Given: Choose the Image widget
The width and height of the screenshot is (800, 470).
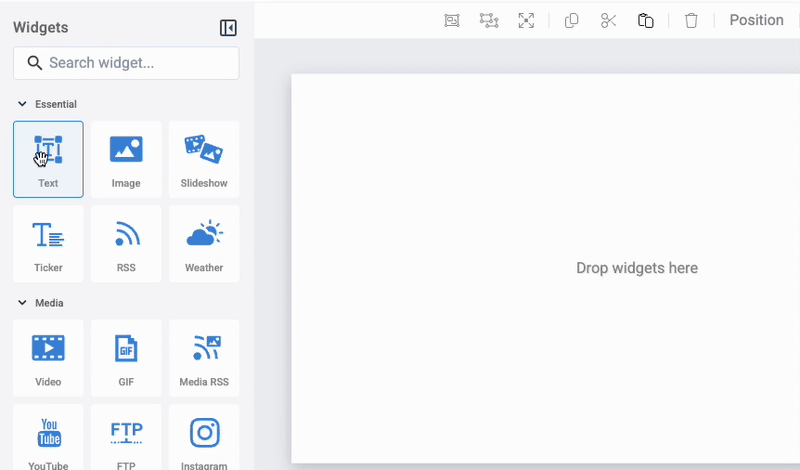Looking at the screenshot, I should point(126,160).
